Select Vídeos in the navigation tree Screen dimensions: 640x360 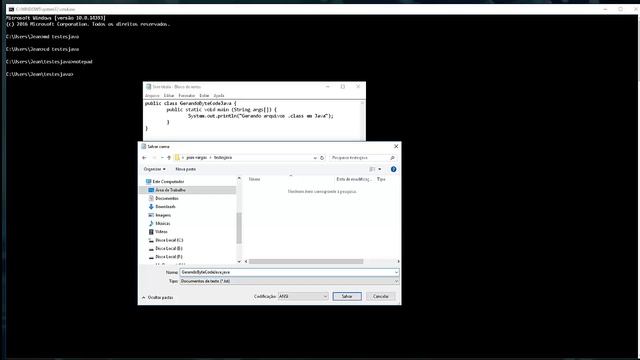161,232
